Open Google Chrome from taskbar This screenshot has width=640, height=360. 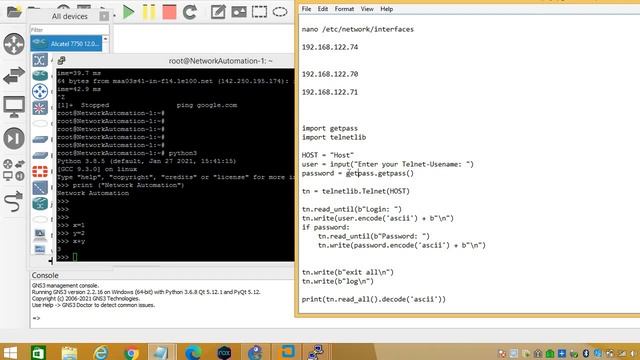pos(131,352)
